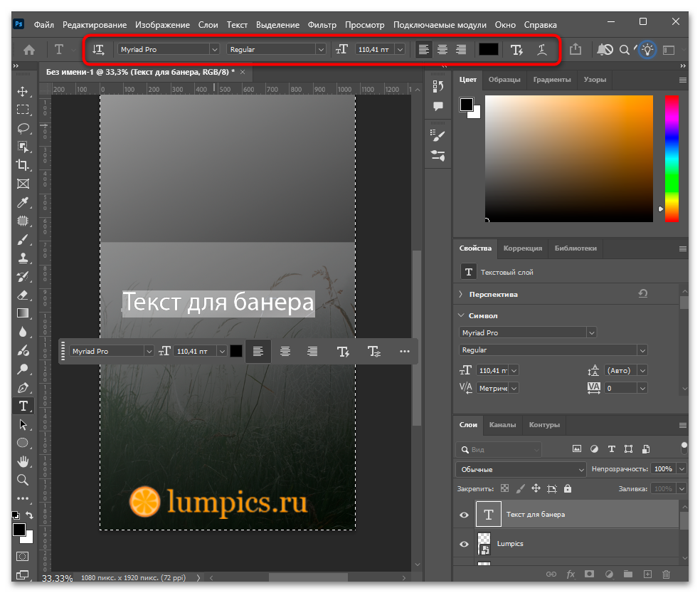This screenshot has height=593, width=700.
Task: Select the Pen tool
Action: coord(23,387)
